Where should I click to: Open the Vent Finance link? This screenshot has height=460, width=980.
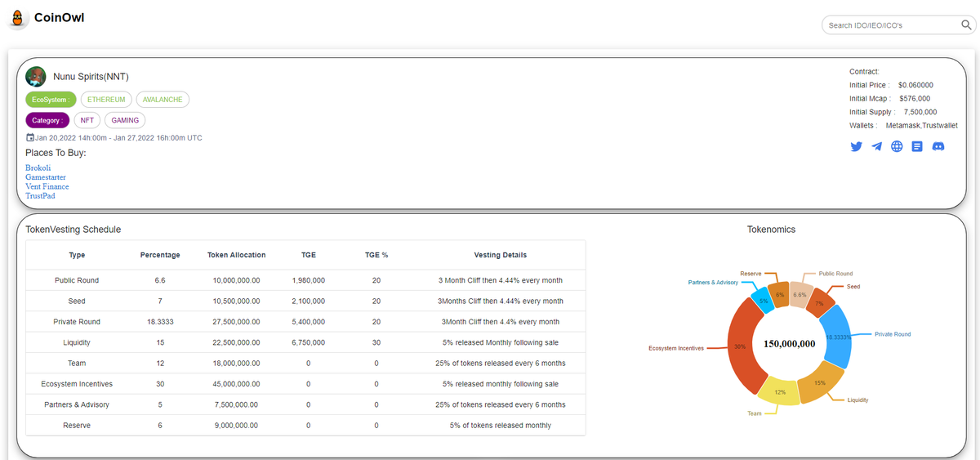point(47,186)
